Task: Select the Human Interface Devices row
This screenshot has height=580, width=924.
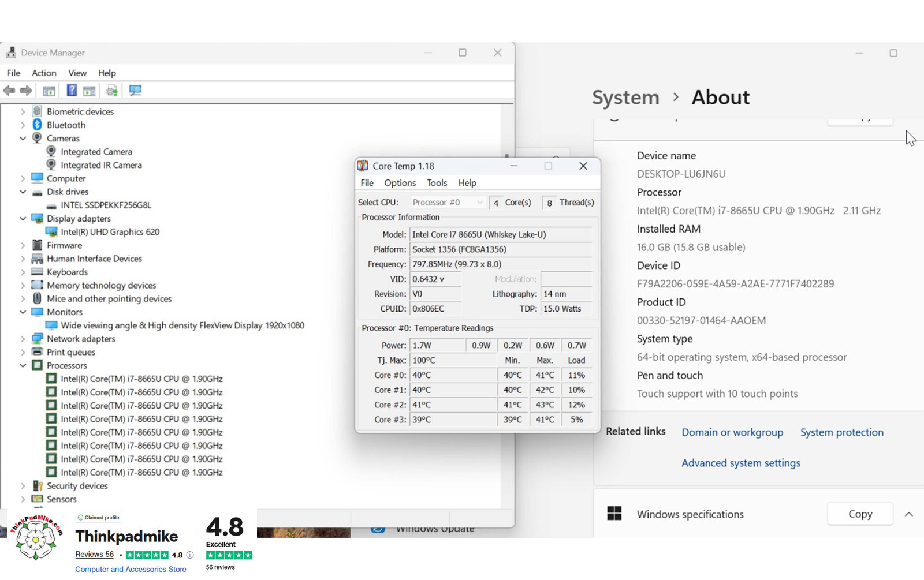Action: (94, 259)
